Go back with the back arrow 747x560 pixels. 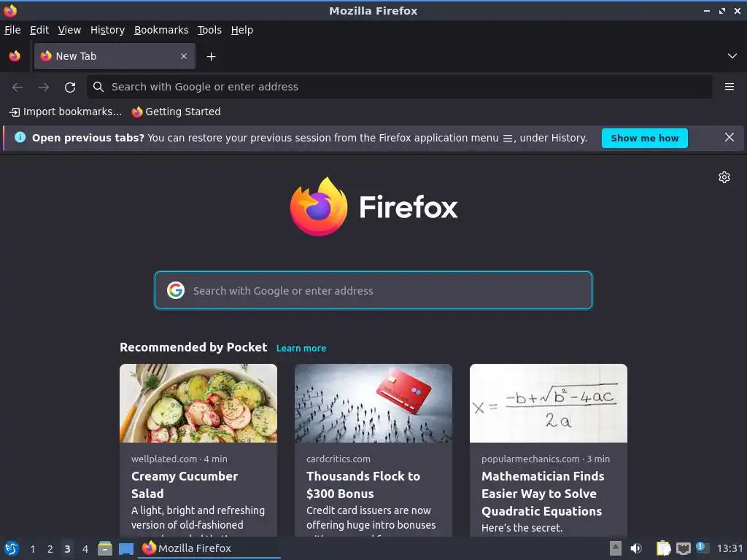pyautogui.click(x=18, y=87)
